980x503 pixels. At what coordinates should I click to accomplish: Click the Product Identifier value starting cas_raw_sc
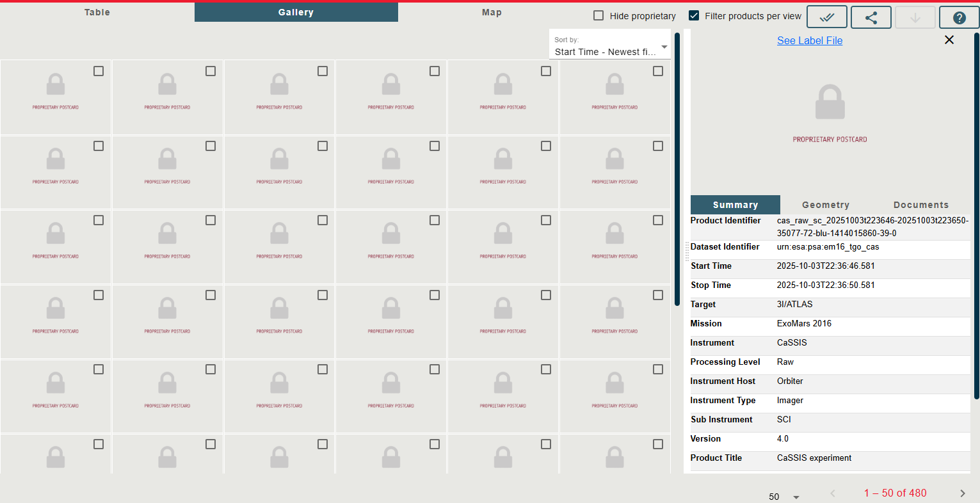pos(873,227)
